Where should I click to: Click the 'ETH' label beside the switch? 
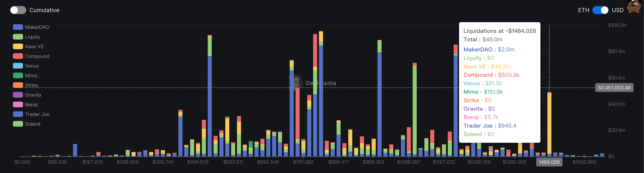pos(583,10)
